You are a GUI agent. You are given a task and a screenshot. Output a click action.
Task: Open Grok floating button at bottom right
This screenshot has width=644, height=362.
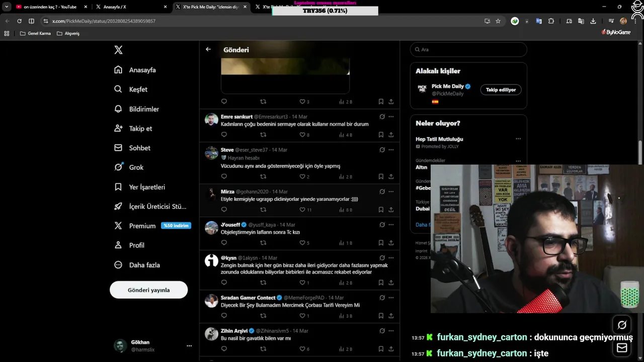coord(622,325)
